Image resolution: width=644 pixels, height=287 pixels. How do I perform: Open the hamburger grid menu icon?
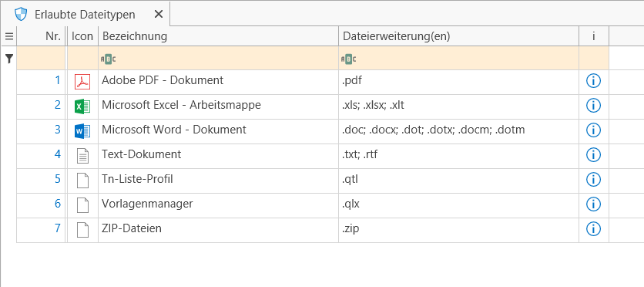click(9, 36)
